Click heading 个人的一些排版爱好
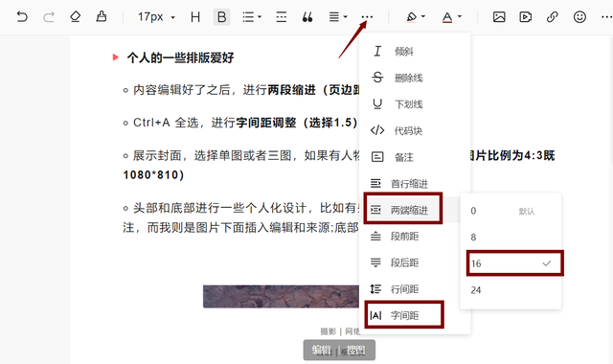Screen dimensions: 613x364 click(x=180, y=57)
